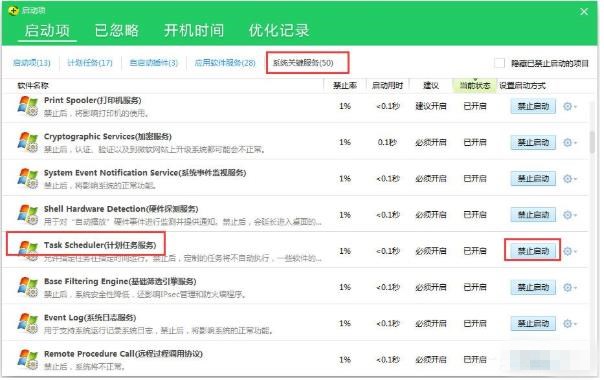Screen dimensions: 604x380
Task: Select Shell Hardware Detection row title
Action: (x=121, y=209)
